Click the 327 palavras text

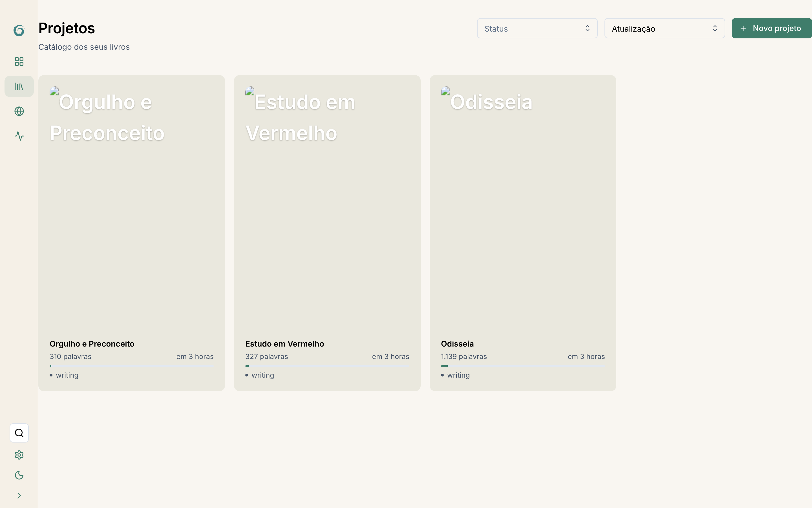pos(266,356)
